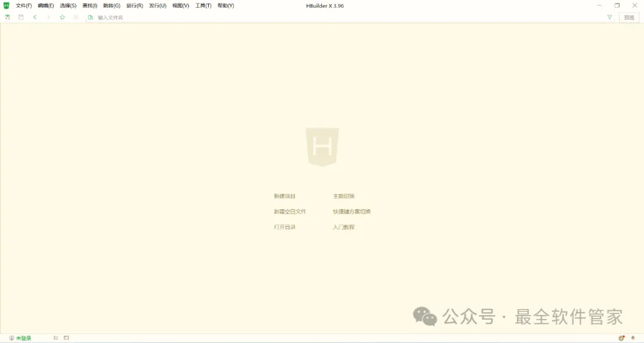The image size is (644, 343).
Task: Click the update icon with red dot
Action: (x=621, y=338)
